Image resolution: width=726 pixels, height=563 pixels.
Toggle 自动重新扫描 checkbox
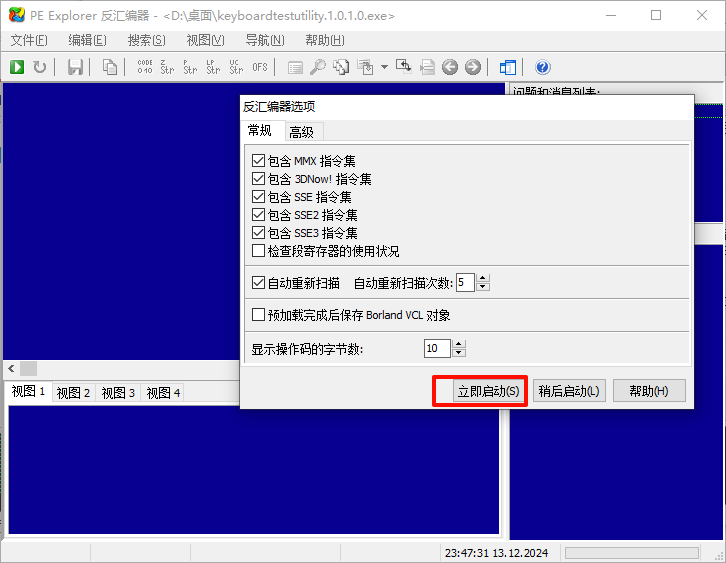click(x=258, y=282)
